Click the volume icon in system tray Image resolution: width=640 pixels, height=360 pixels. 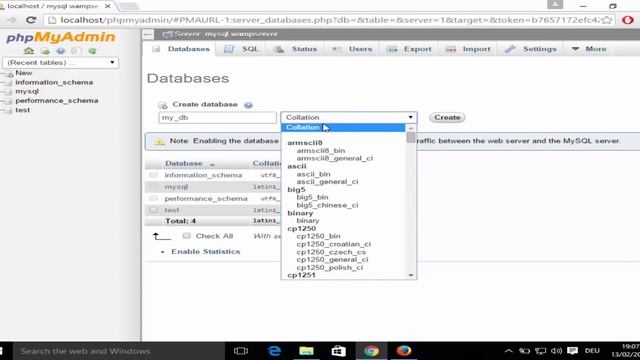(556, 351)
